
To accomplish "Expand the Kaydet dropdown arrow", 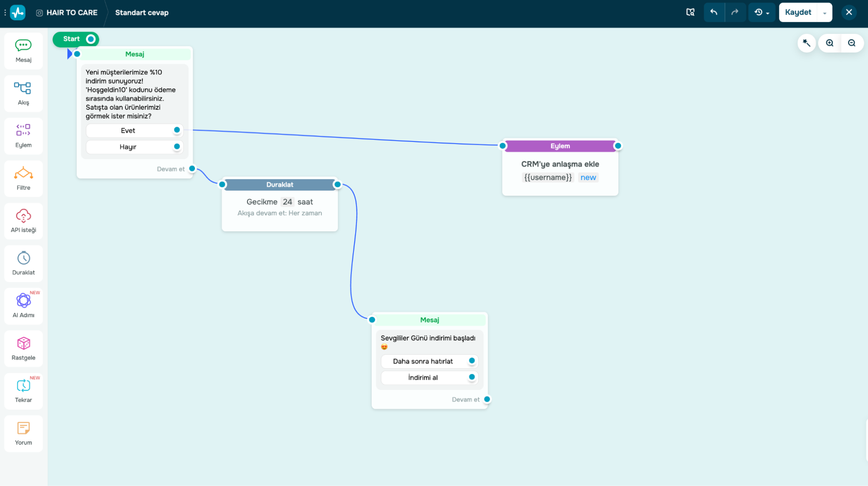I will click(825, 13).
